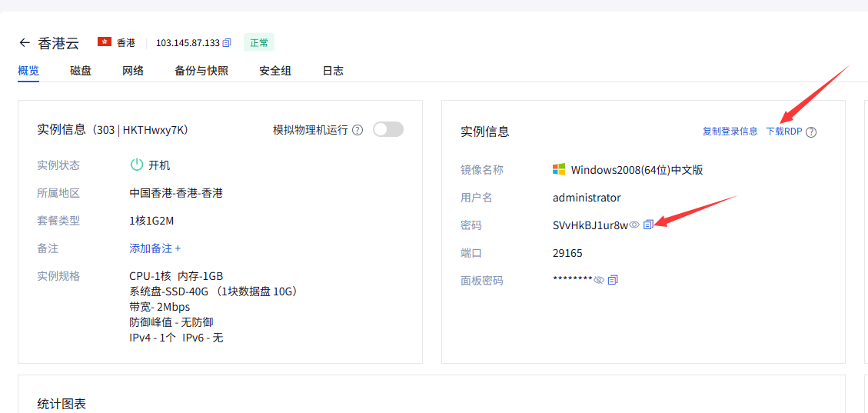Open the 概览 tab

pyautogui.click(x=28, y=71)
